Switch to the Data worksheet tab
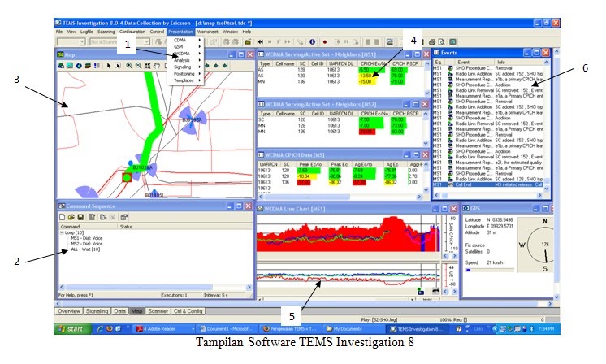The image size is (606, 364). 119,311
